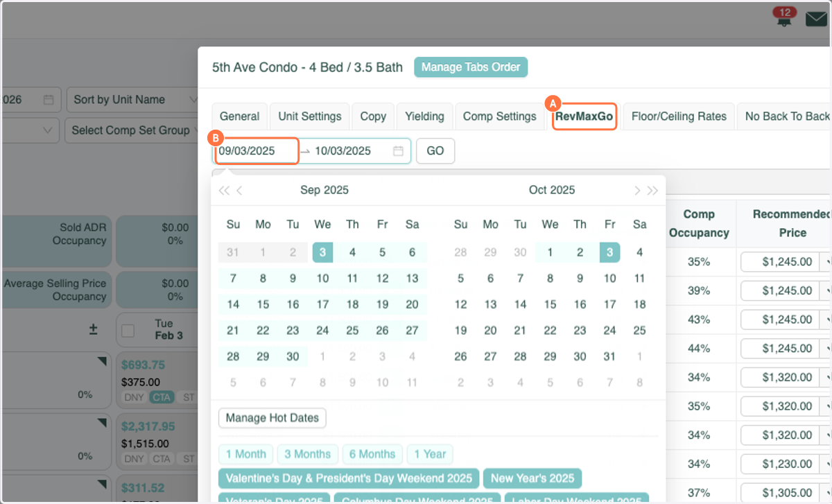Select October 12 in the calendar
Screen dimensions: 832x504
click(x=460, y=304)
